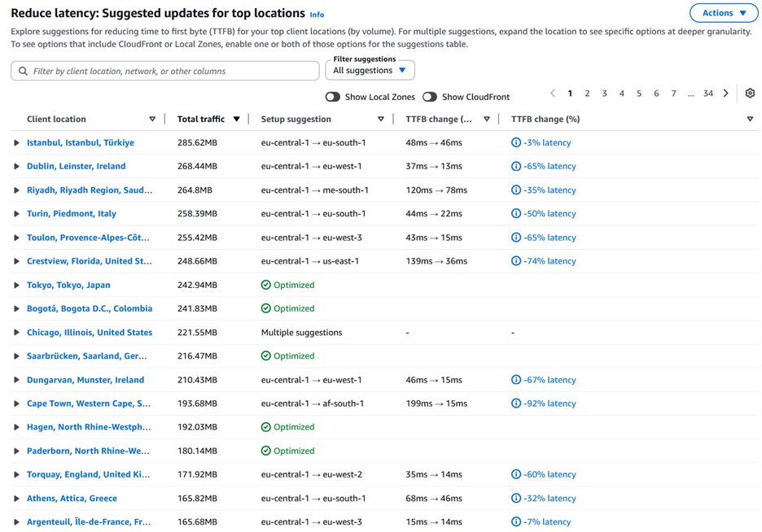Enable Show CloudFront toggle
This screenshot has width=762, height=532.
(430, 97)
